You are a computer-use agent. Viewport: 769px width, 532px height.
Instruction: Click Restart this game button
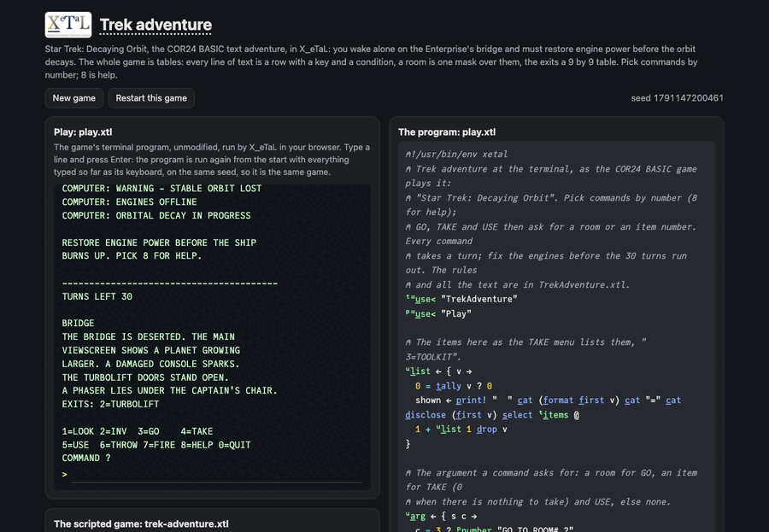(x=151, y=98)
